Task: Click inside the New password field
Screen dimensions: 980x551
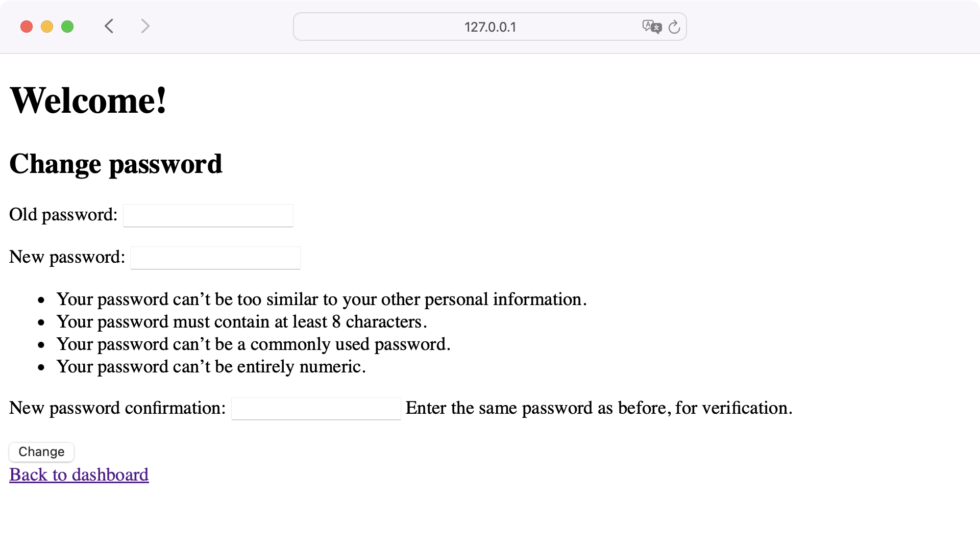Action: 215,258
